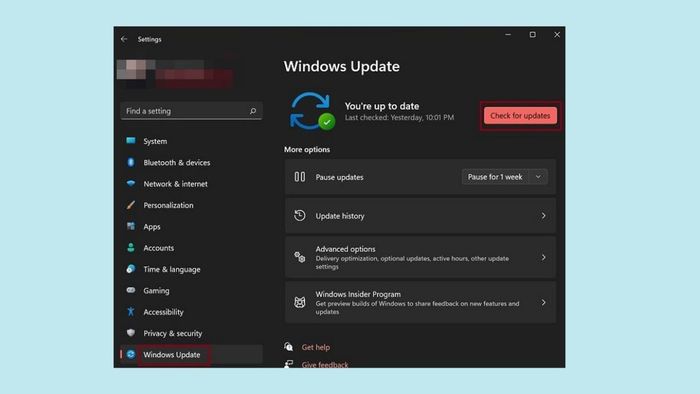The width and height of the screenshot is (700, 394).
Task: Click the Accessibility figure icon
Action: click(131, 311)
